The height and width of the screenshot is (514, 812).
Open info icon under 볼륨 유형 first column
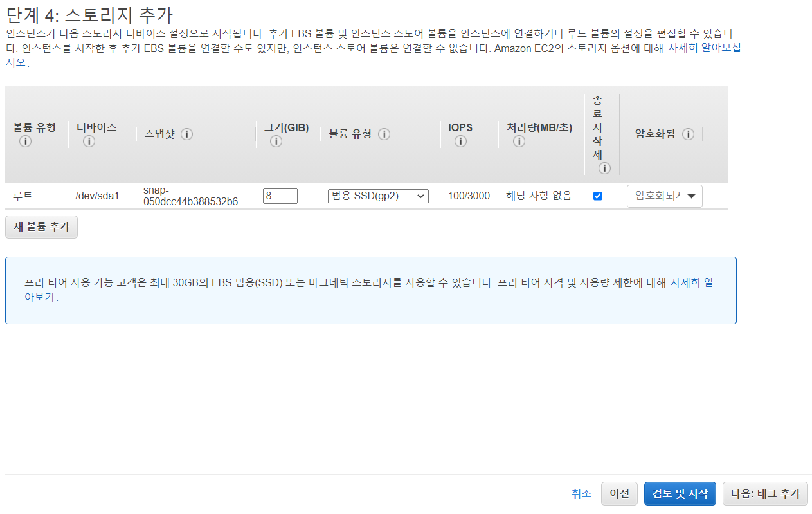25,142
